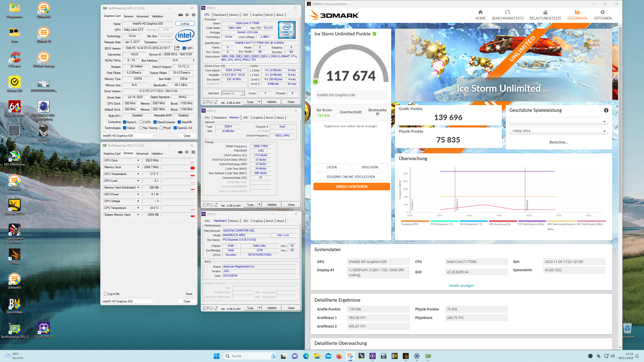Image resolution: width=644 pixels, height=362 pixels.
Task: Open SPD tab in CPU-Z Memory window
Action: [246, 118]
